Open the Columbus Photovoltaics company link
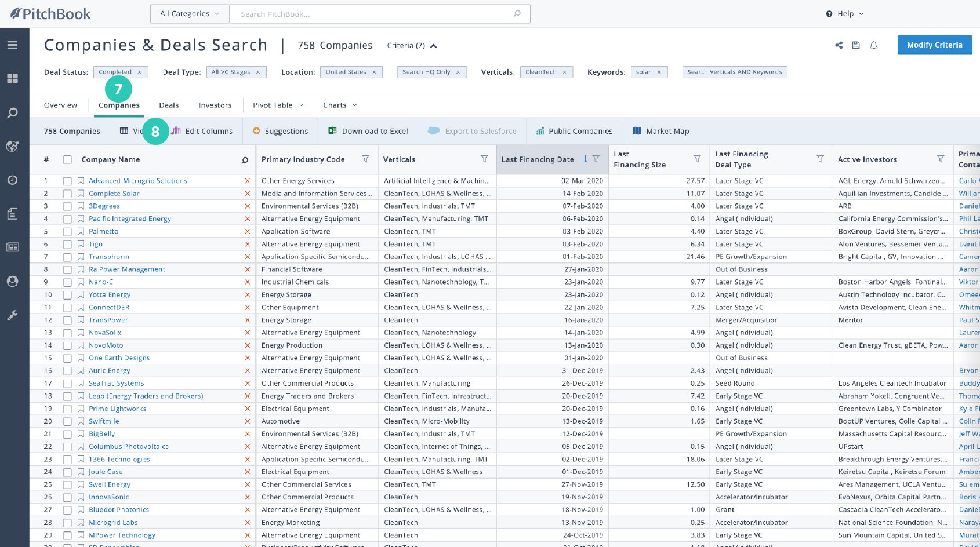This screenshot has width=980, height=547. click(x=129, y=447)
